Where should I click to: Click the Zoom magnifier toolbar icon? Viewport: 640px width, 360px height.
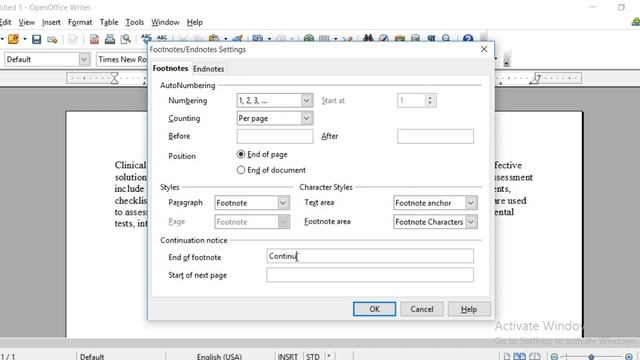tap(447, 39)
